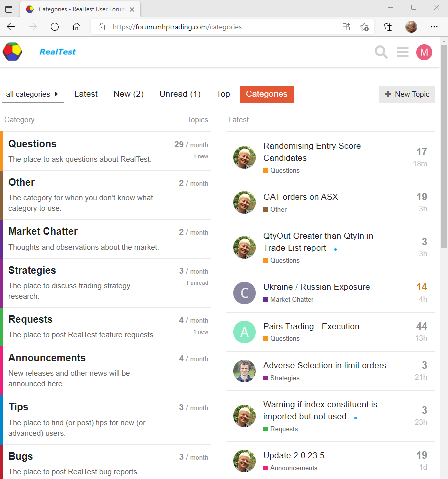Open the pink M user avatar
The image size is (448, 479).
pyautogui.click(x=424, y=52)
